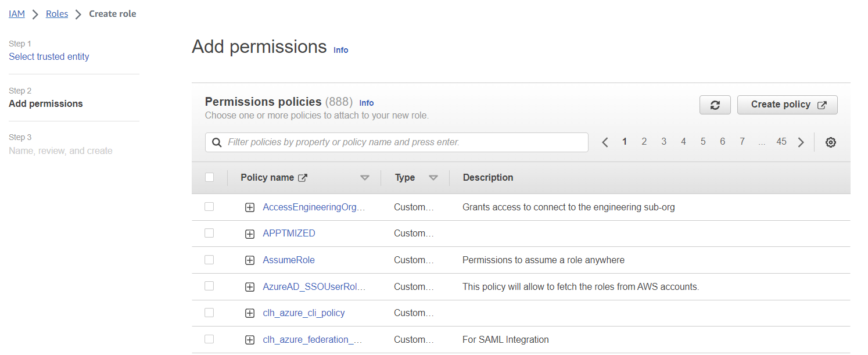Viewport: 868px width, 355px height.
Task: Select the AccessEngineeringOrg policy checkbox
Action: tap(209, 207)
